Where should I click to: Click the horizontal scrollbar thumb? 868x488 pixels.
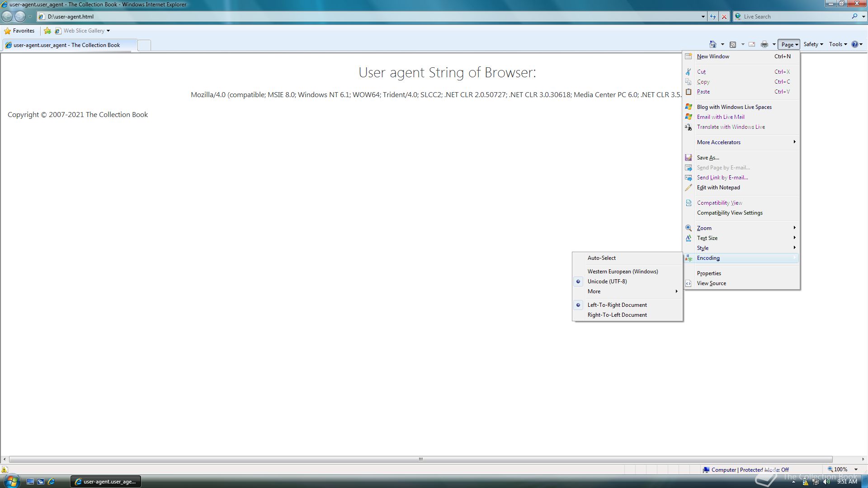click(420, 459)
